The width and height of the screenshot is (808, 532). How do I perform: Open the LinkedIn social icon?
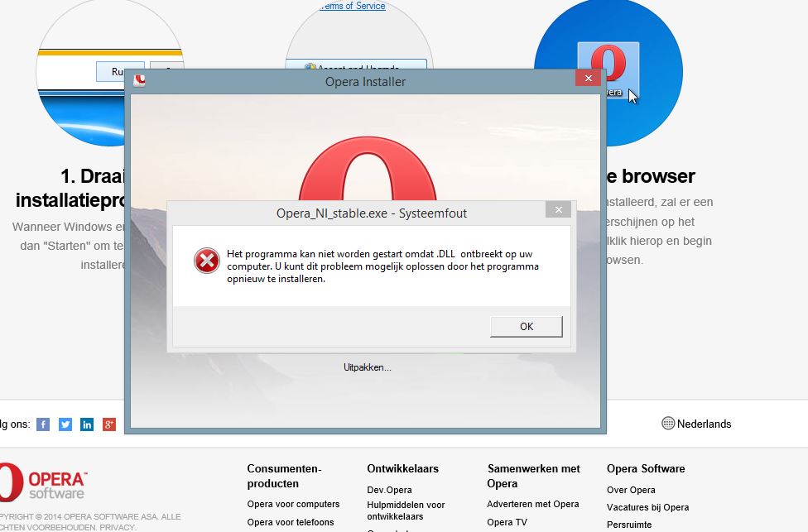pyautogui.click(x=87, y=424)
